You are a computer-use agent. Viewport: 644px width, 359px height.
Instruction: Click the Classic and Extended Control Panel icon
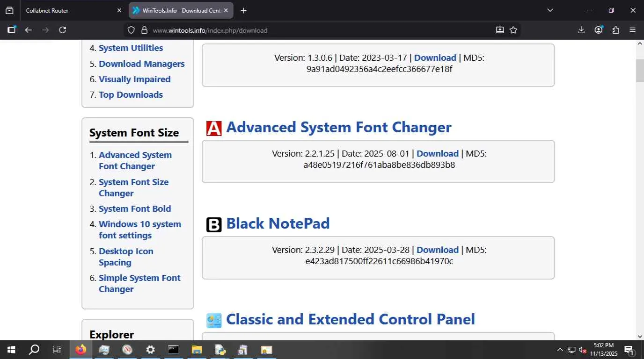coord(214,320)
